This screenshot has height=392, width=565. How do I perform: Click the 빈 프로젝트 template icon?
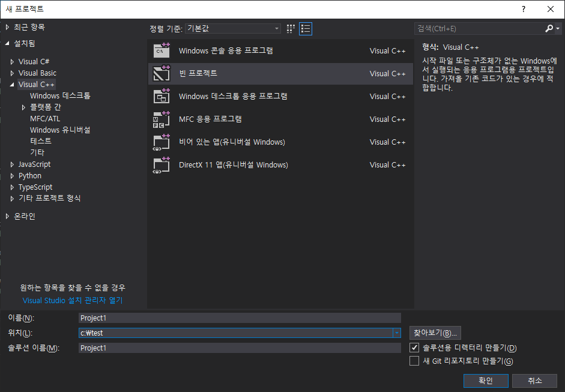pos(162,73)
